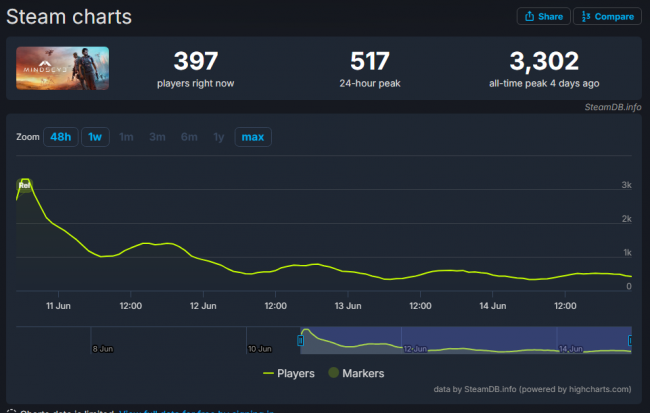Click the highlighted navigator range area
This screenshot has height=413, width=650.
point(465,339)
